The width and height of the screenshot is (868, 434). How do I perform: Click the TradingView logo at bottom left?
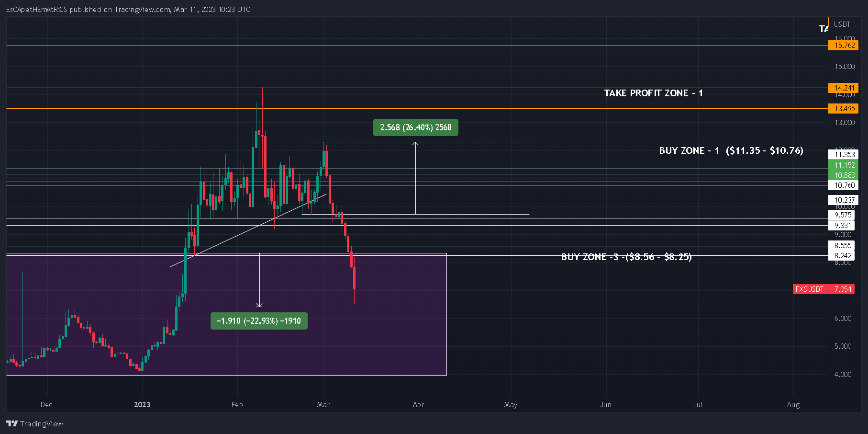34,423
